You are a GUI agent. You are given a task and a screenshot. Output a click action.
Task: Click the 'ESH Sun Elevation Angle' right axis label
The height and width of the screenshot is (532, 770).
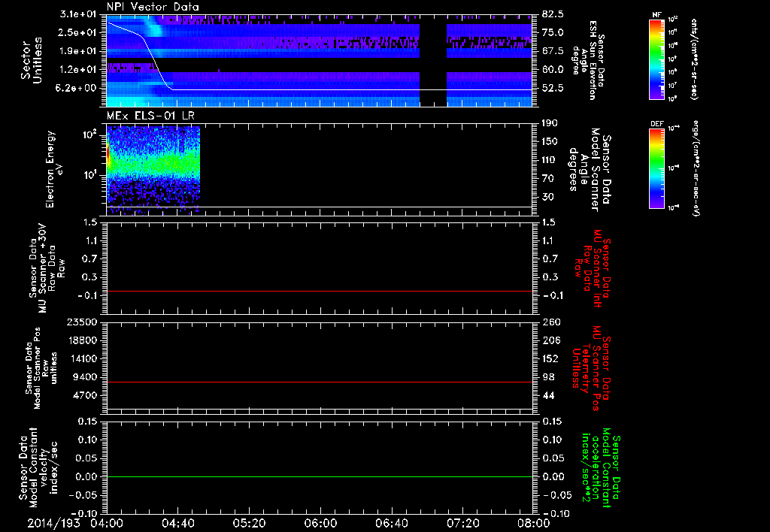tap(588, 60)
